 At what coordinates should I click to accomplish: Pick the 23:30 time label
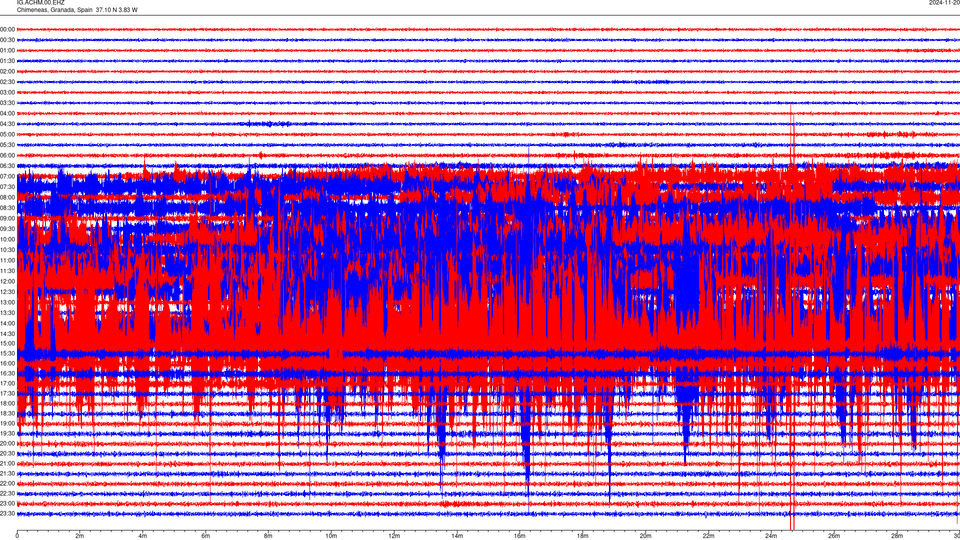(x=7, y=514)
